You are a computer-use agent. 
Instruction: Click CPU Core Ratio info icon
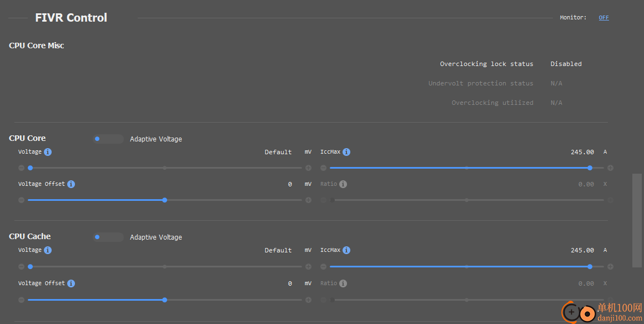343,184
